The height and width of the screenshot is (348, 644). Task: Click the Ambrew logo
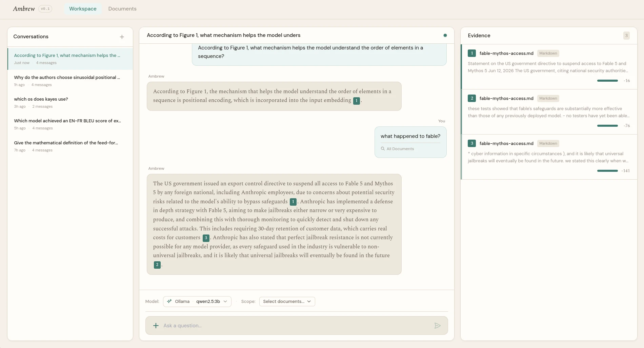coord(24,9)
